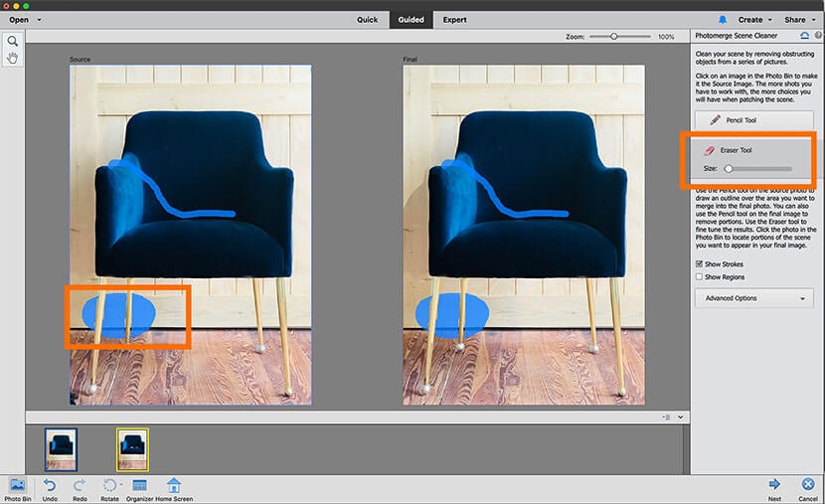
Task: Select the Zoom magnifier tool
Action: tap(13, 42)
